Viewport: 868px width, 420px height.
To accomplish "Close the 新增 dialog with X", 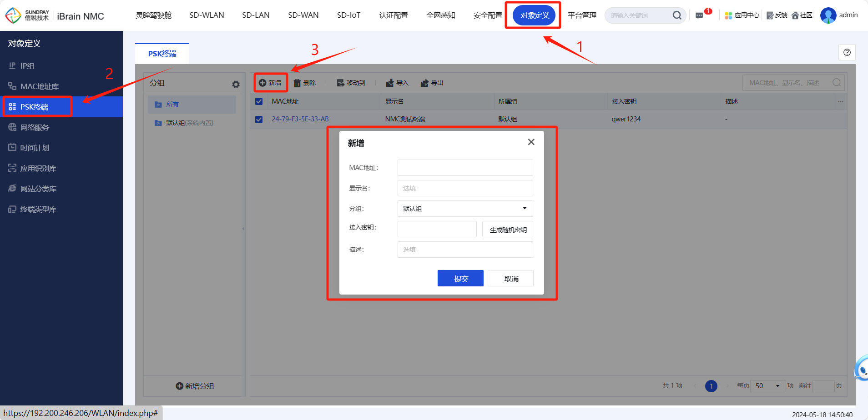I will (x=531, y=142).
